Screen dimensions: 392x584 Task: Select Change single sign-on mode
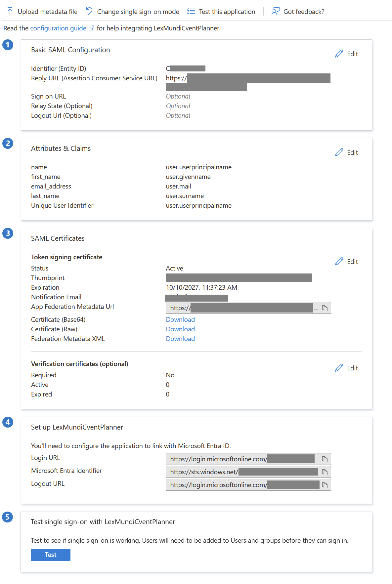(x=138, y=12)
